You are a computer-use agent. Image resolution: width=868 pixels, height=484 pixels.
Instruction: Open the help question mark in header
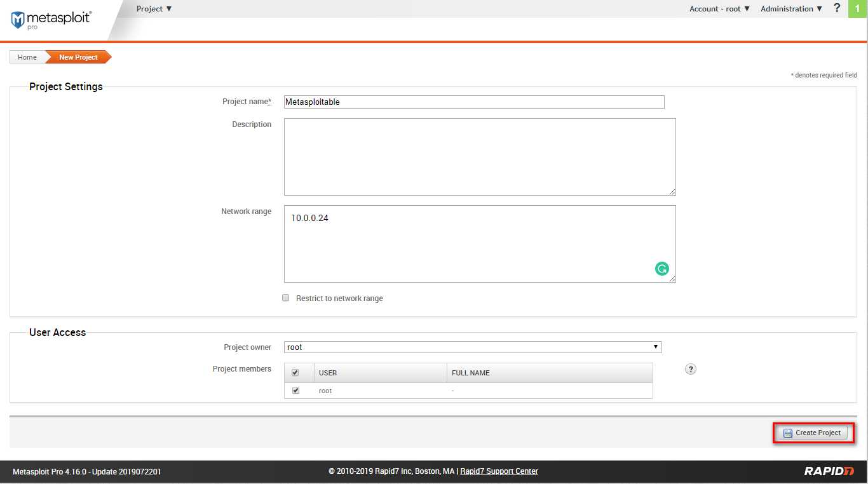[837, 8]
